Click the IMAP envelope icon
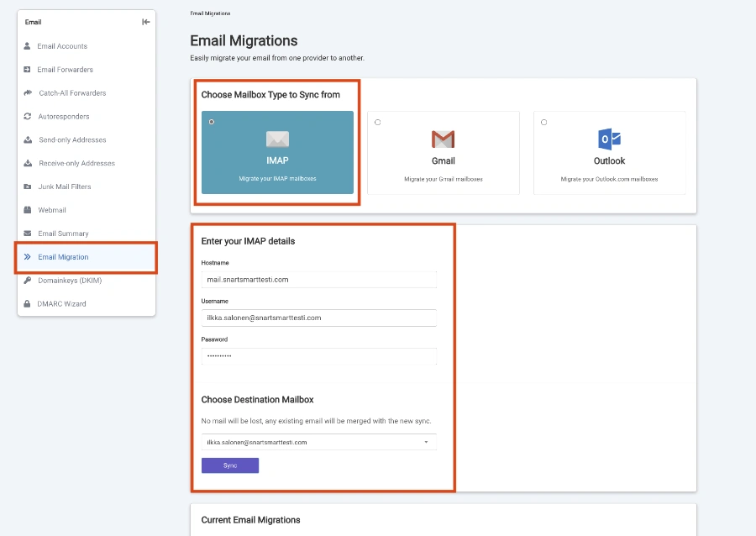The width and height of the screenshot is (756, 536). tap(277, 139)
